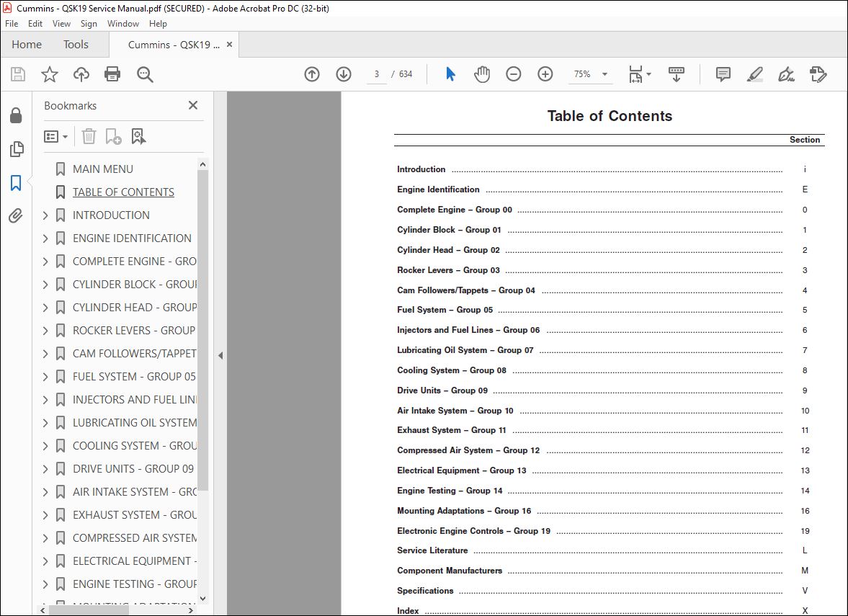Open the Attachments paperclip panel

[x=17, y=216]
